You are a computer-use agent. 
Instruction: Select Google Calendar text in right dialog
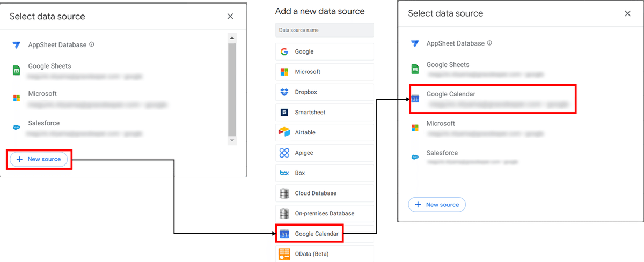(x=451, y=94)
